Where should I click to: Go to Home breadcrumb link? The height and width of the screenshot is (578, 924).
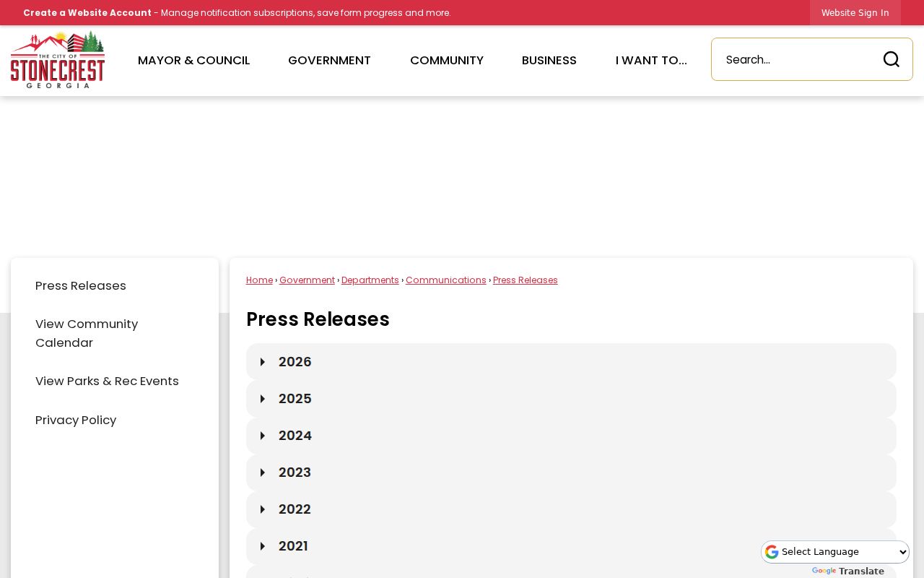(x=259, y=280)
